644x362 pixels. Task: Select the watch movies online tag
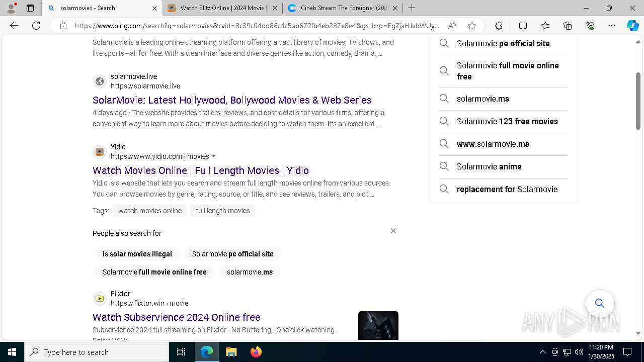(150, 211)
